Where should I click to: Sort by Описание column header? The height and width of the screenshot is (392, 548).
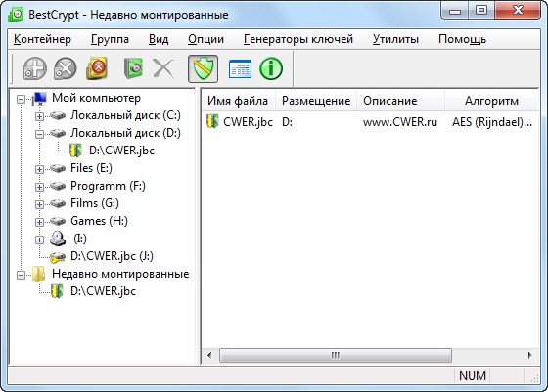[400, 101]
